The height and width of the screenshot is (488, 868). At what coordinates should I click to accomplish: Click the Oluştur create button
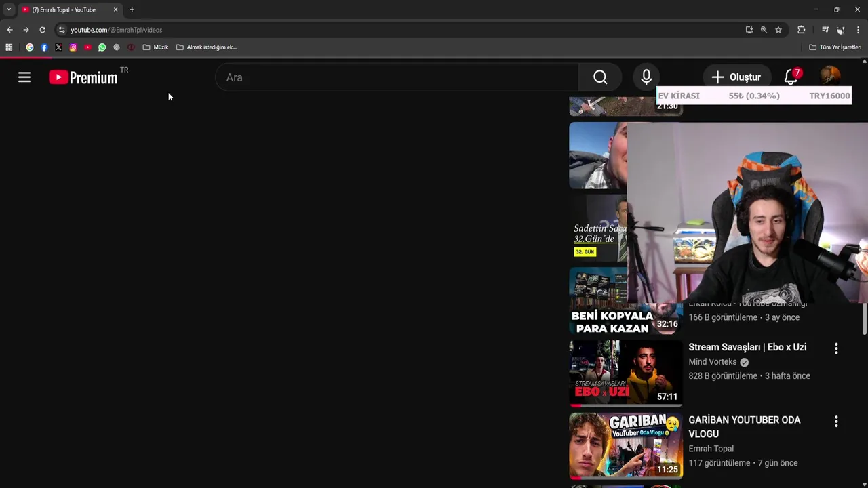point(736,77)
